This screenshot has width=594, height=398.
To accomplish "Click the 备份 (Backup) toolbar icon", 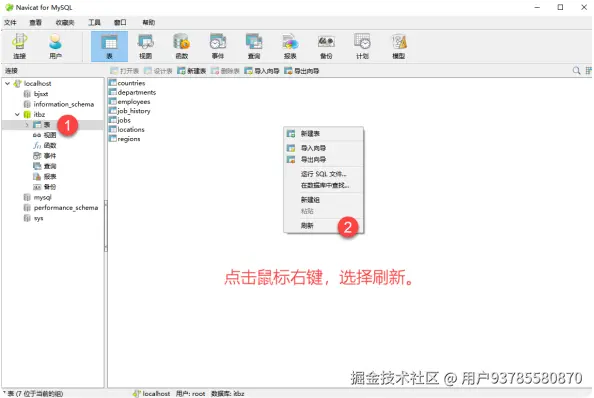I will click(x=326, y=46).
